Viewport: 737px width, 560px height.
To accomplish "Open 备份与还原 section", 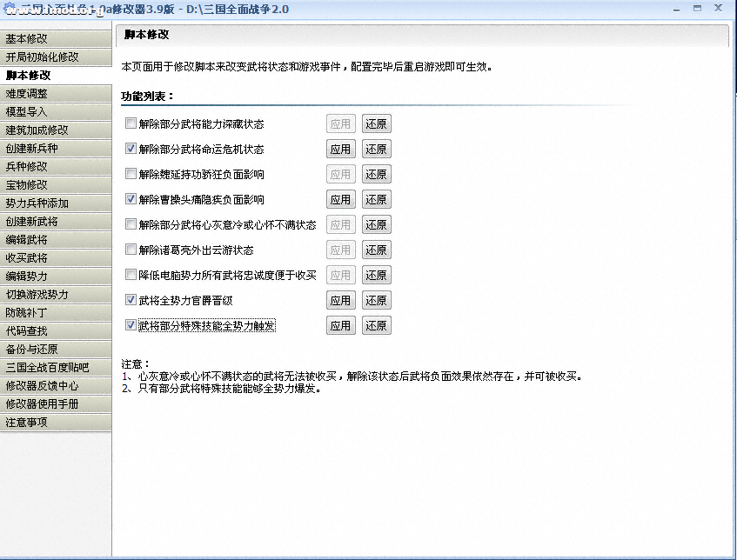I will pyautogui.click(x=56, y=349).
